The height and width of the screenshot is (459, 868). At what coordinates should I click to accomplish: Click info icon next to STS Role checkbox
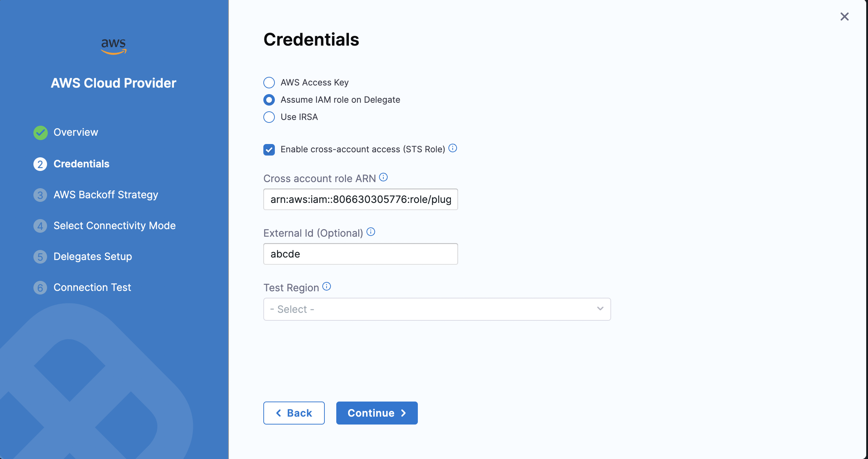click(x=453, y=148)
